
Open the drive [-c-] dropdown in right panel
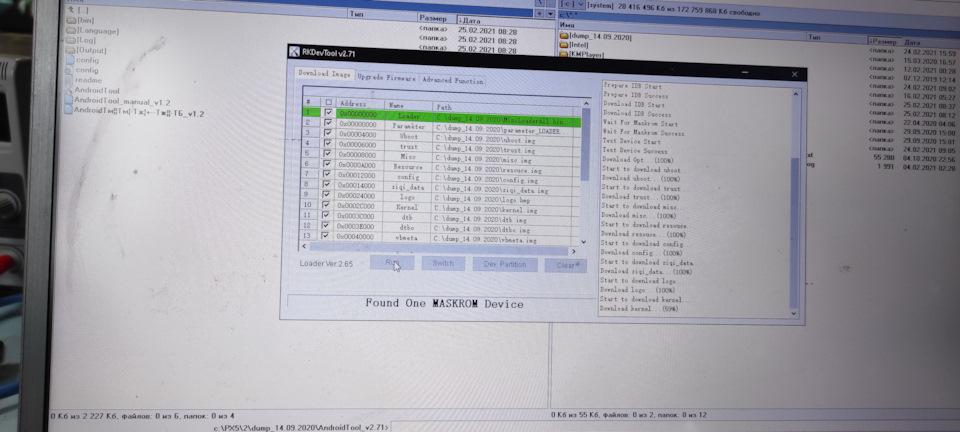click(572, 4)
